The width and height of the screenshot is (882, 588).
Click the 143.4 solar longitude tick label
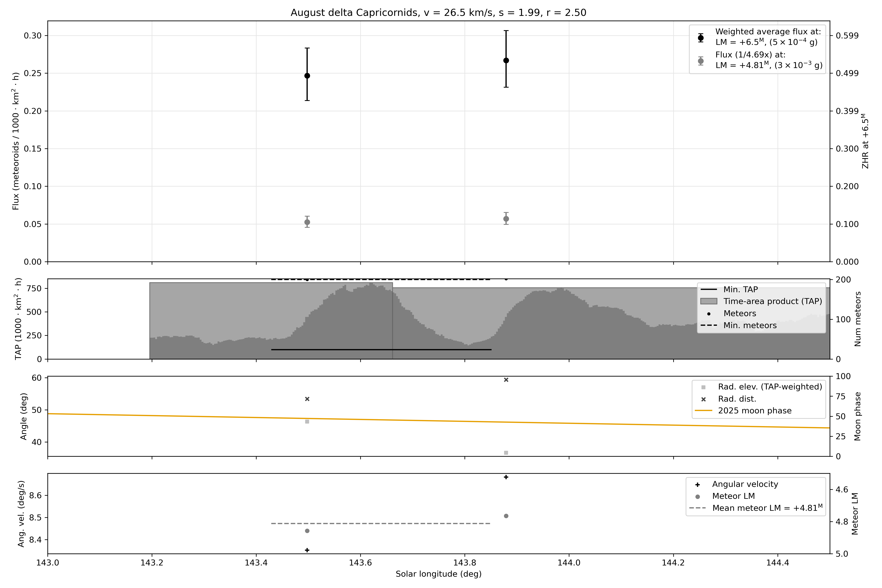pos(256,563)
